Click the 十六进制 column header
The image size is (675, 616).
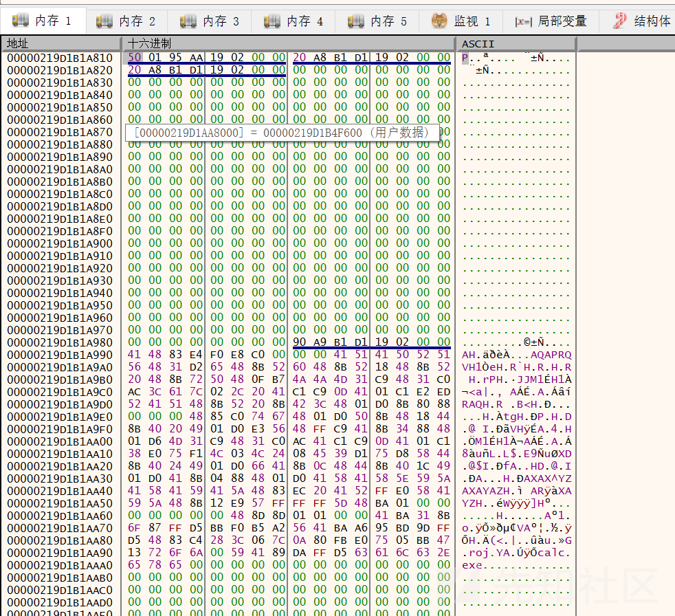click(x=289, y=43)
